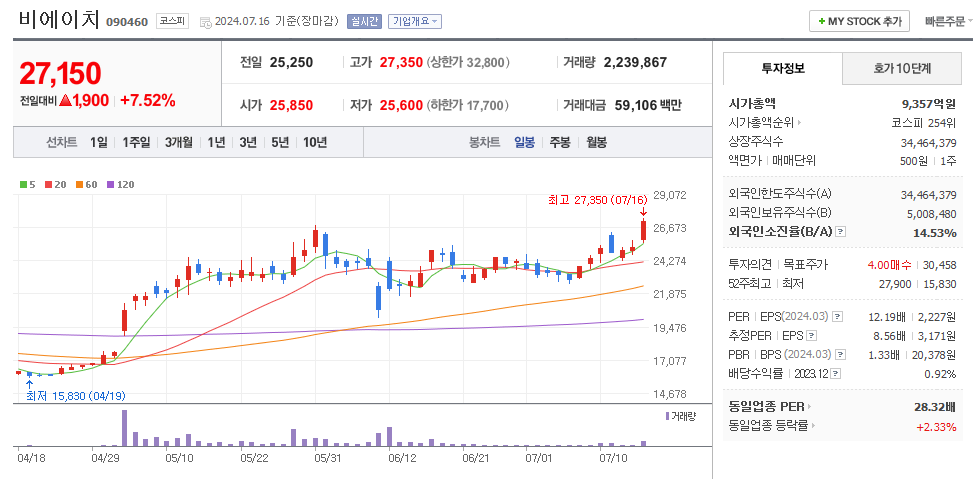Viewport: 979px width, 479px height.
Task: Click the stock code 090460
Action: [127, 22]
